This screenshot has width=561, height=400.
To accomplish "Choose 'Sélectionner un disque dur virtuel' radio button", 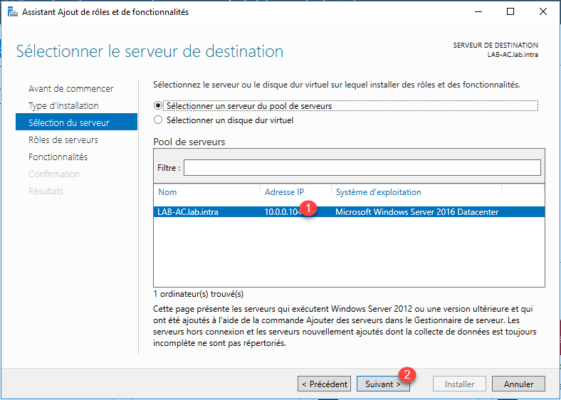I will coord(158,120).
